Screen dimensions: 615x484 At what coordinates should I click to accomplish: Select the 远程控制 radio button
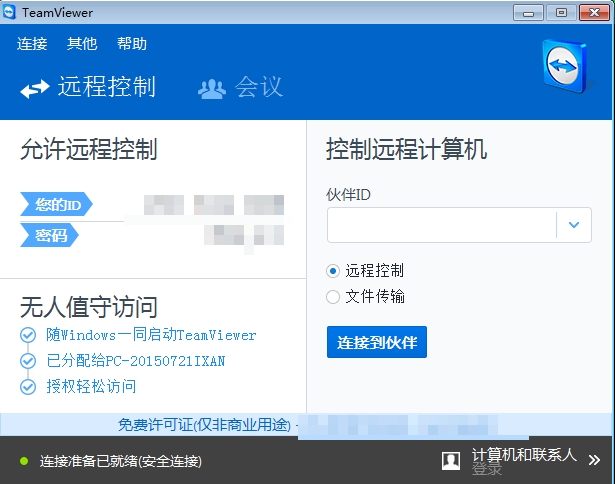click(333, 271)
